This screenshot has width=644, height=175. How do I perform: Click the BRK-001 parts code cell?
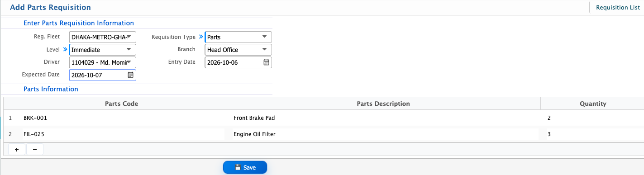click(x=121, y=118)
